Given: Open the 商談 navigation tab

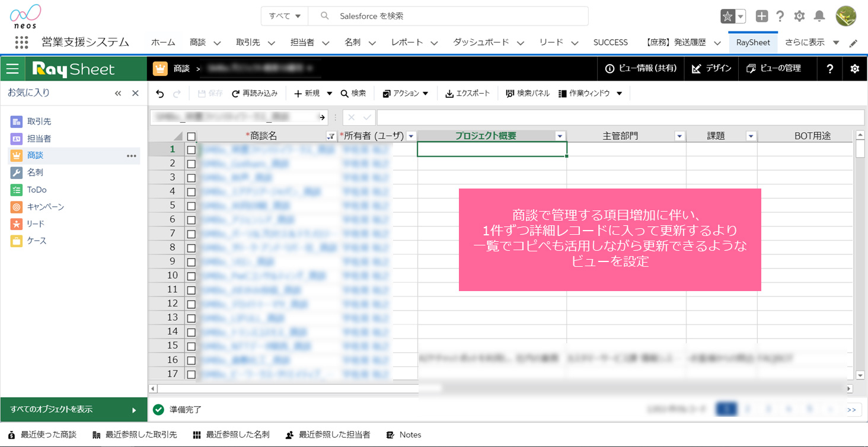Looking at the screenshot, I should [x=198, y=43].
